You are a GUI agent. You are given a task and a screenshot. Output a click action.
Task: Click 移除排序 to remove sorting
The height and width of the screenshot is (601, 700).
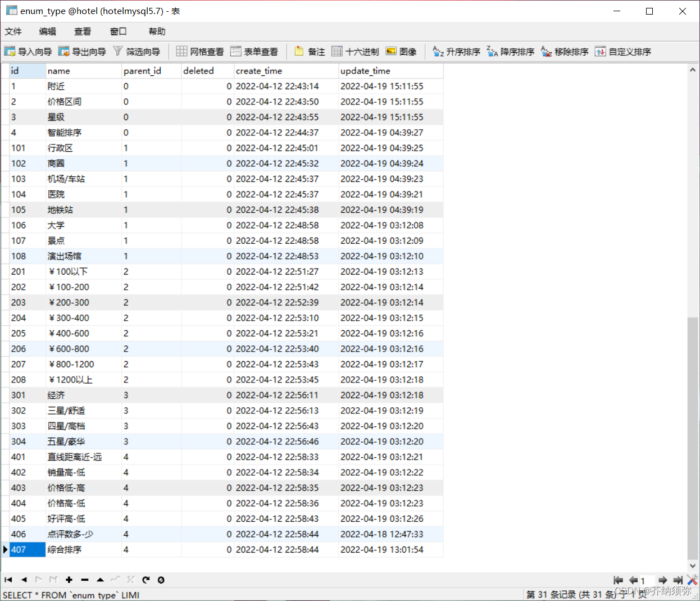point(565,52)
